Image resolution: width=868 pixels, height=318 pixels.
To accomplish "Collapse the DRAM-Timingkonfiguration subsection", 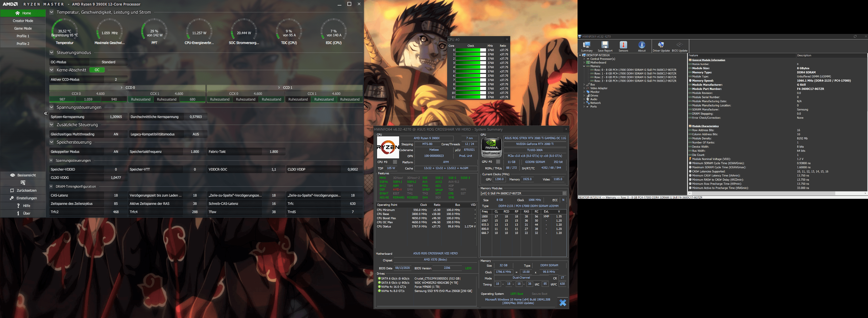I will tap(51, 187).
